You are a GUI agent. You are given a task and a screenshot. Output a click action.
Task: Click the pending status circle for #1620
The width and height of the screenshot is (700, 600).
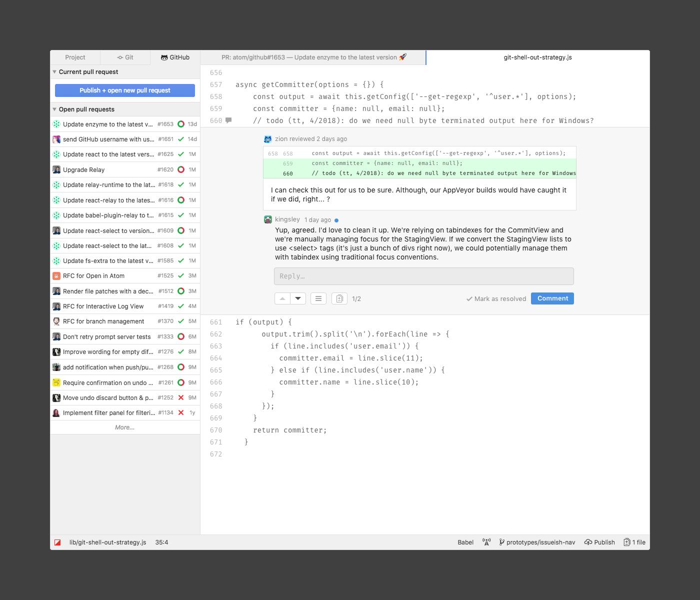point(181,169)
